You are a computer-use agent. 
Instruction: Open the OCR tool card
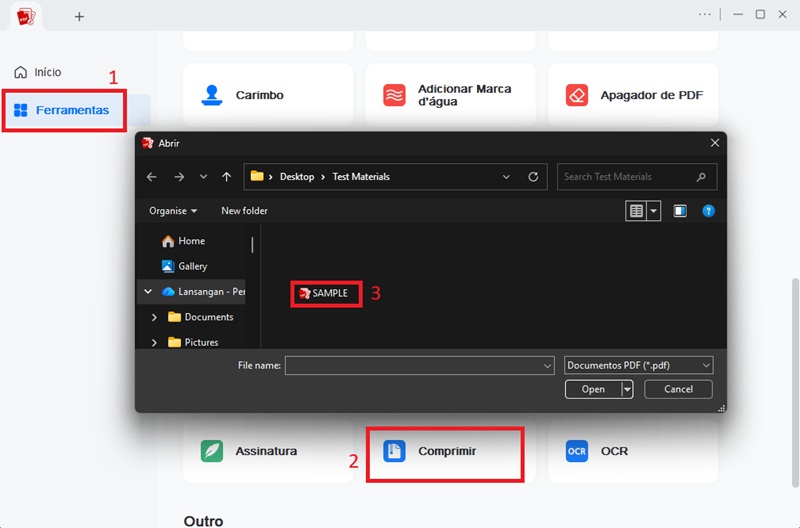(633, 451)
